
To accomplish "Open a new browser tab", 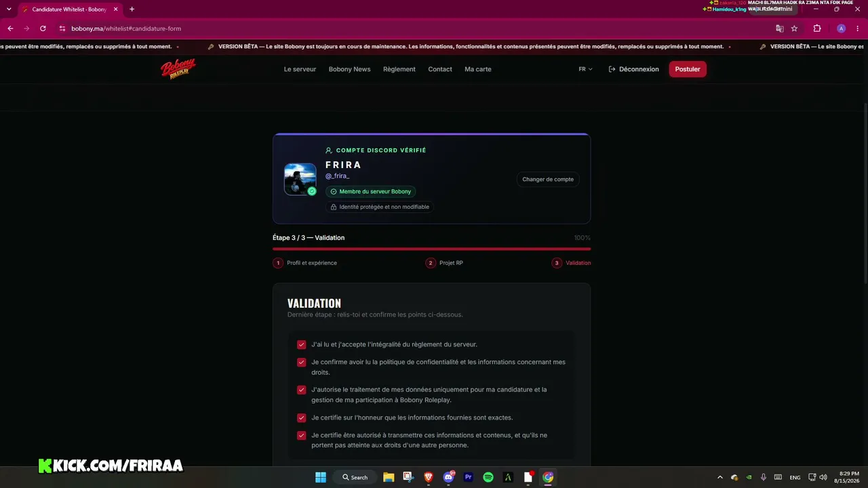I will [132, 9].
